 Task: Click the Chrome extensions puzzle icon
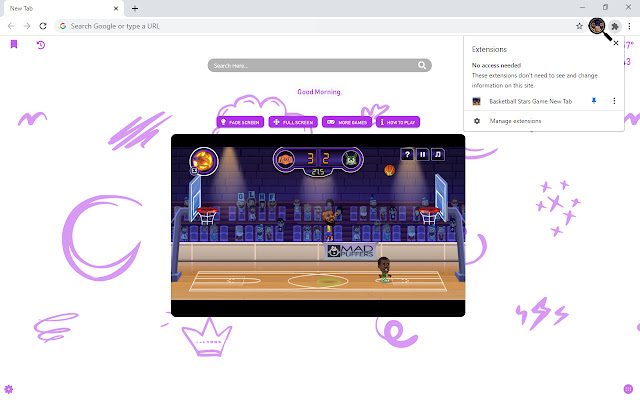click(615, 25)
